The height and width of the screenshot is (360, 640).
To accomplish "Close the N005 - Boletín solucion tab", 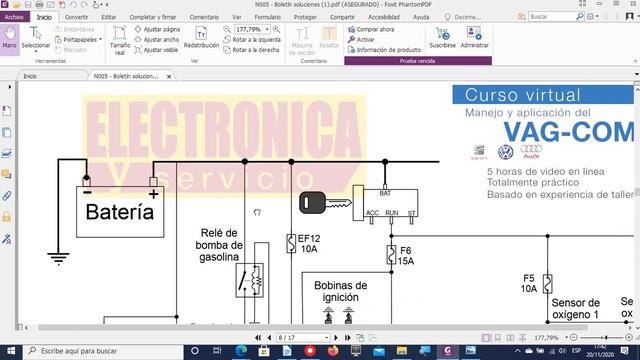I will (169, 76).
